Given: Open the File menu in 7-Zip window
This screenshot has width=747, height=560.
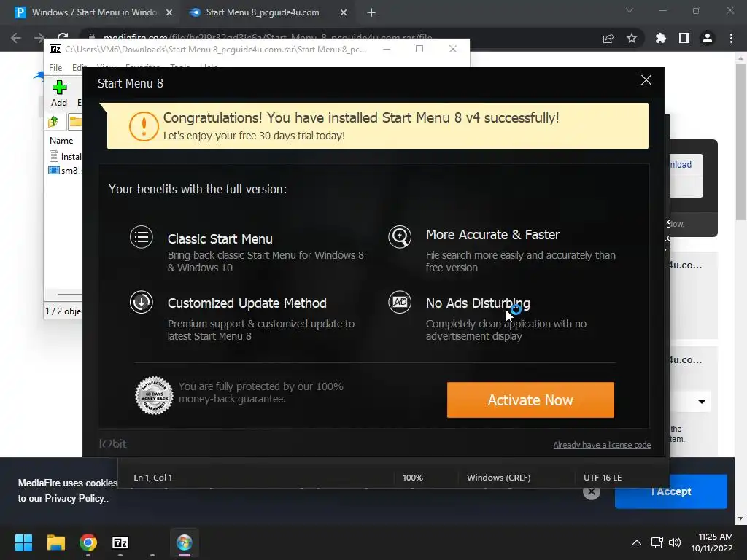Looking at the screenshot, I should point(55,68).
